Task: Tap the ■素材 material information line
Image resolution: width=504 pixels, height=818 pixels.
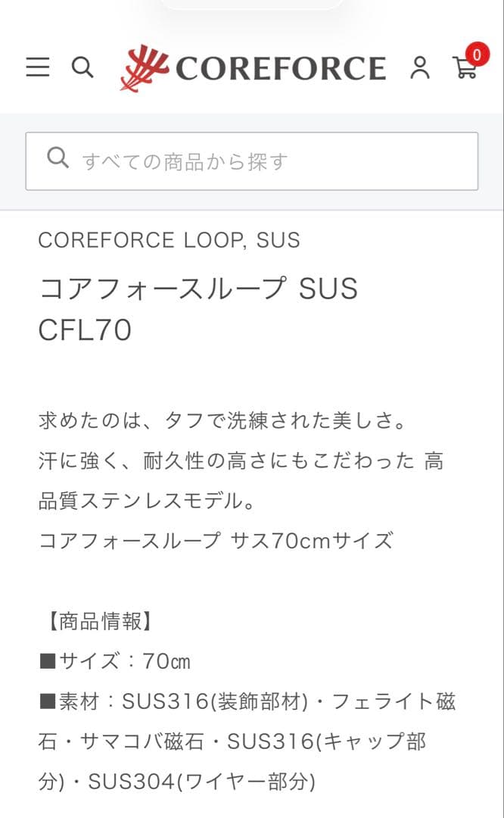Action: coord(250,701)
